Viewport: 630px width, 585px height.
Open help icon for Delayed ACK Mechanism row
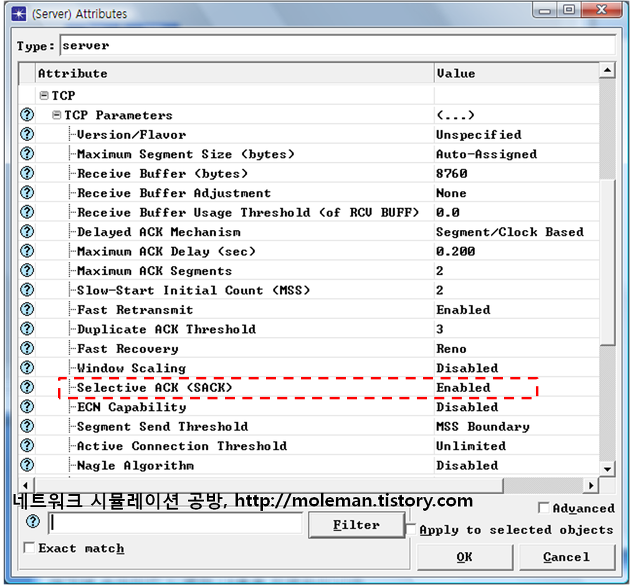tap(27, 232)
